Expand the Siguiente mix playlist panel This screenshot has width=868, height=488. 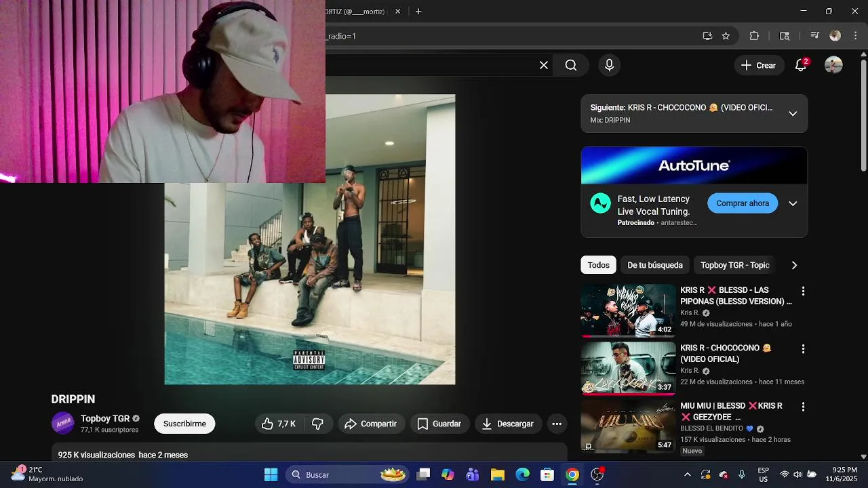tap(793, 113)
